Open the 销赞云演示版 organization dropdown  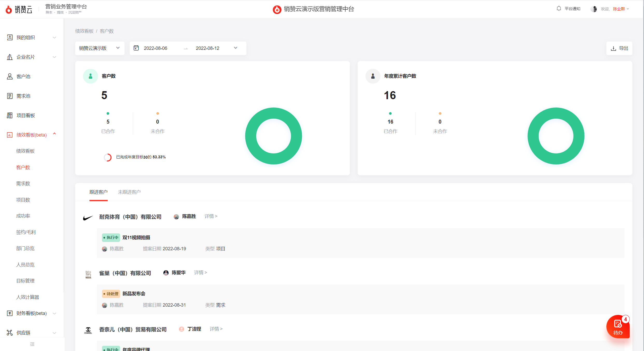[x=100, y=48]
